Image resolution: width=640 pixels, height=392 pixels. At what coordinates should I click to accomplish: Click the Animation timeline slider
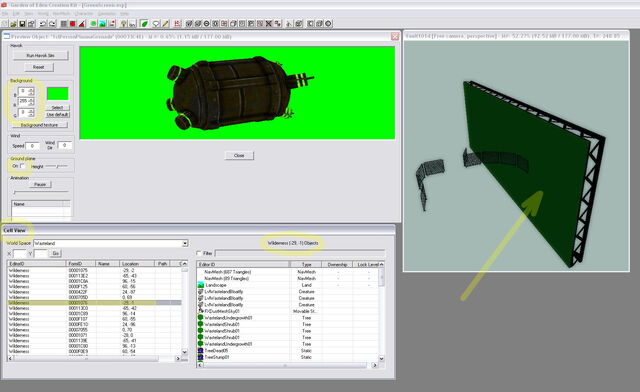[x=40, y=192]
